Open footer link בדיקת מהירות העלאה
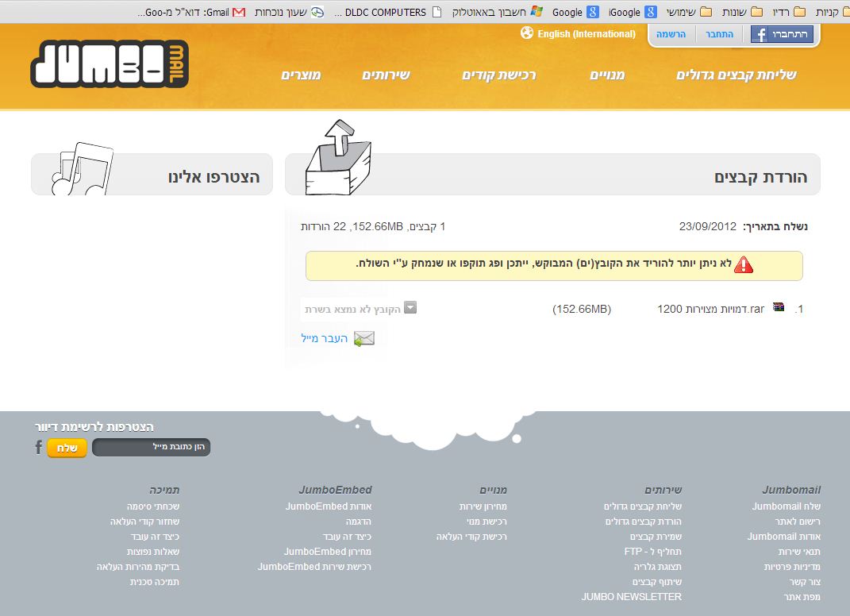Image resolution: width=850 pixels, height=616 pixels. 137,567
